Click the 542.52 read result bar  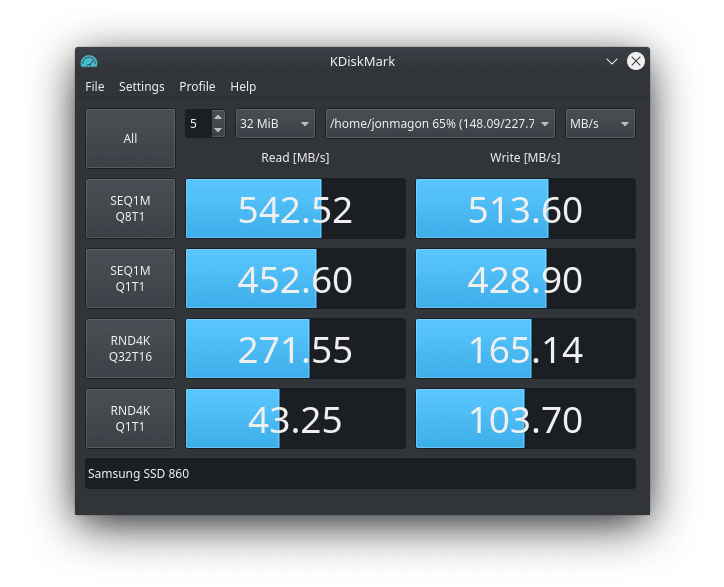[x=296, y=209]
